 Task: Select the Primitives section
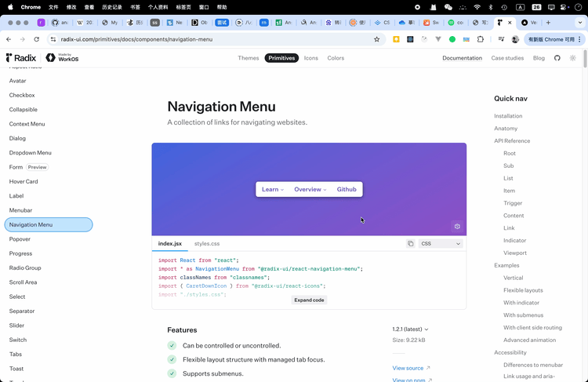pos(281,58)
